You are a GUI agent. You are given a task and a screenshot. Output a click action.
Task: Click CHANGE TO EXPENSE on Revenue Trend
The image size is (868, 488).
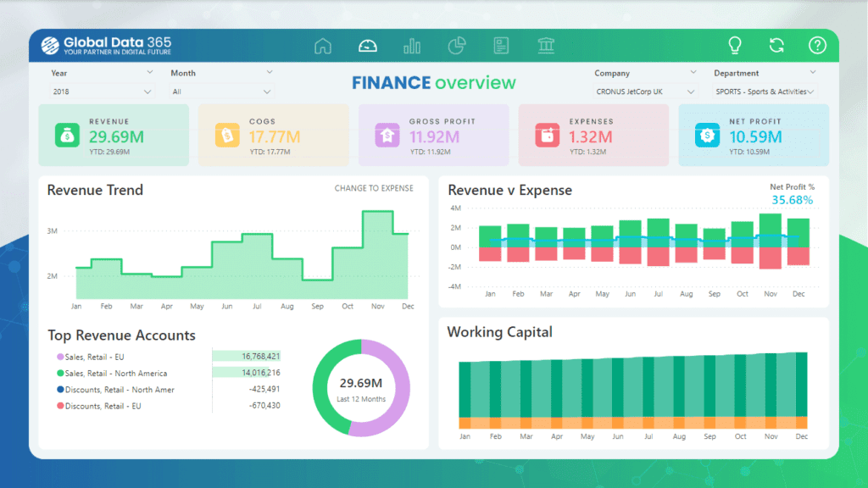pos(376,188)
